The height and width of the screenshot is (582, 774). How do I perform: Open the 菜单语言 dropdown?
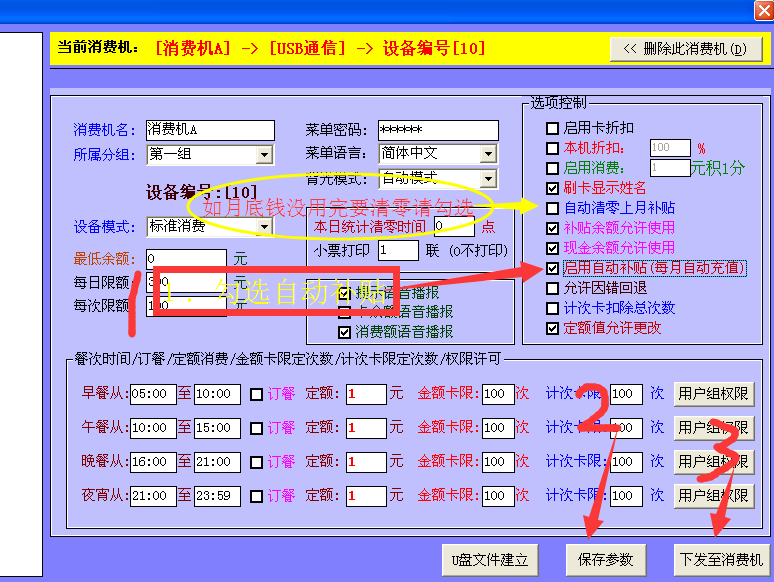point(488,154)
